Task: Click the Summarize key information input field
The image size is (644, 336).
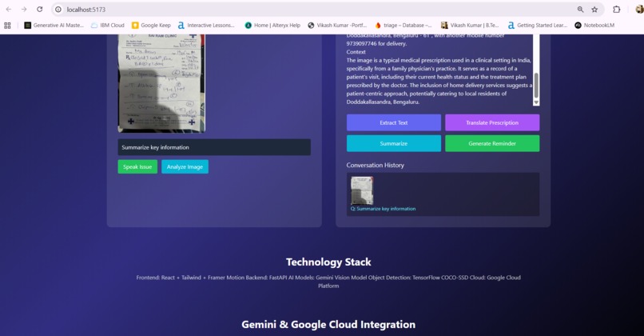Action: pyautogui.click(x=214, y=147)
